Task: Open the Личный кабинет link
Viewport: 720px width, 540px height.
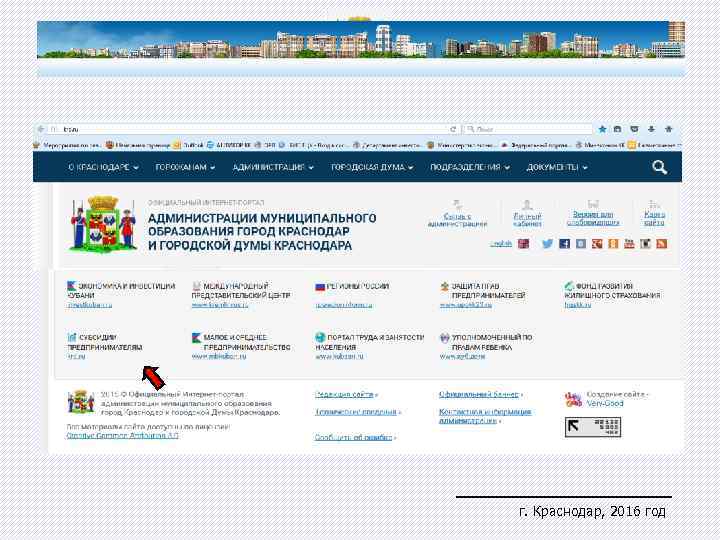Action: 527,220
